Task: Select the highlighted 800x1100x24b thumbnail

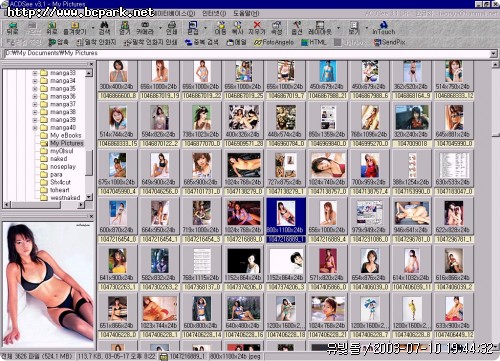Action: tap(286, 220)
